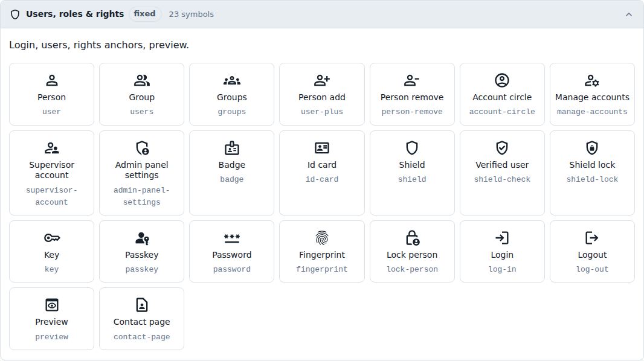Click the 'person-remove' identifier text
644x361 pixels.
tap(412, 112)
